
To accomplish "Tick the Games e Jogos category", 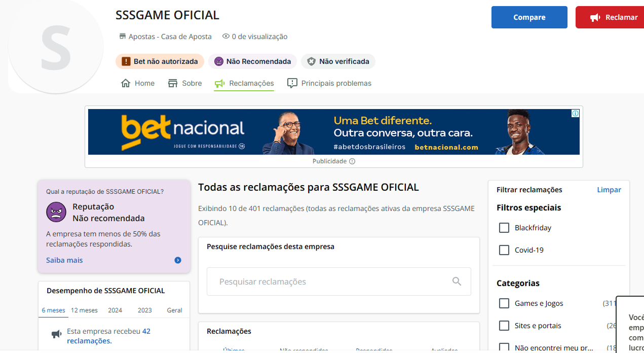I will click(x=504, y=303).
